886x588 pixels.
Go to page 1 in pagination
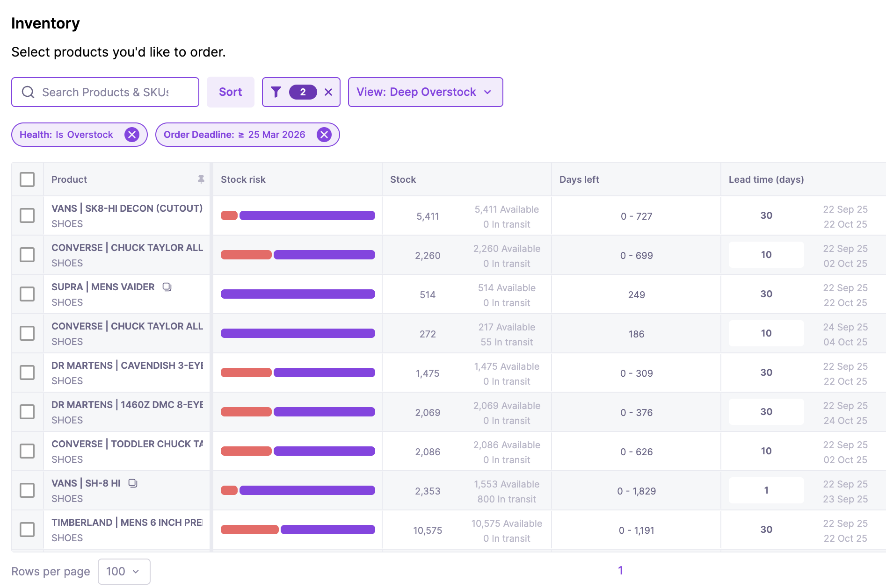pos(620,570)
